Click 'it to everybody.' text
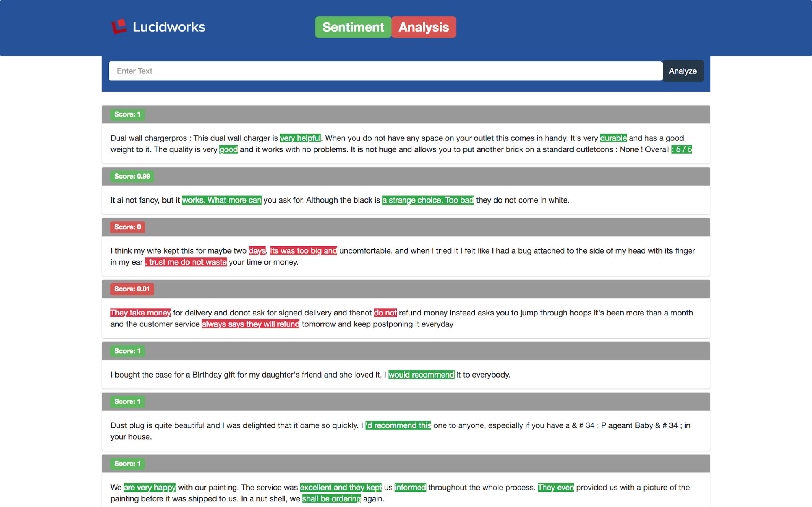This screenshot has height=507, width=812. (x=483, y=375)
